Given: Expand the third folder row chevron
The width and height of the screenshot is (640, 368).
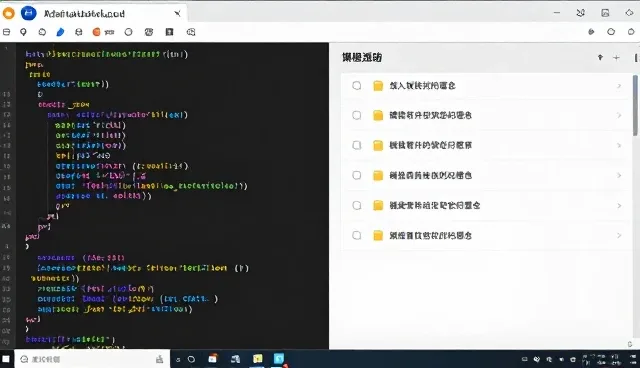Looking at the screenshot, I should [x=619, y=146].
